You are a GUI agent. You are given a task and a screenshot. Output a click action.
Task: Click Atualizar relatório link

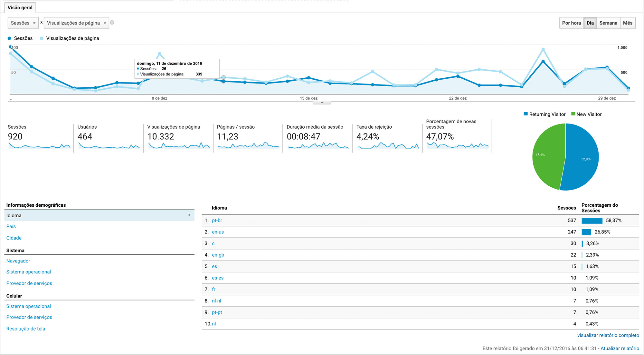pyautogui.click(x=620, y=348)
